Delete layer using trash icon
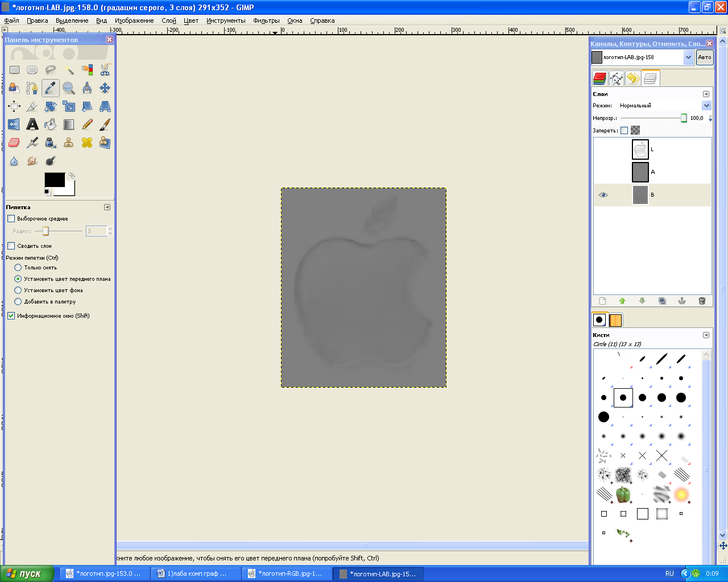 click(702, 301)
